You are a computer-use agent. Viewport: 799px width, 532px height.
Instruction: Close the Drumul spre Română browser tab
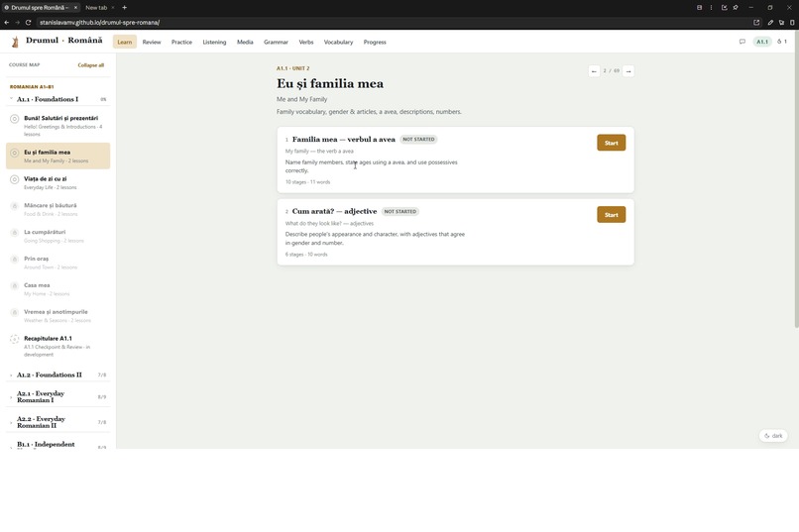(75, 8)
